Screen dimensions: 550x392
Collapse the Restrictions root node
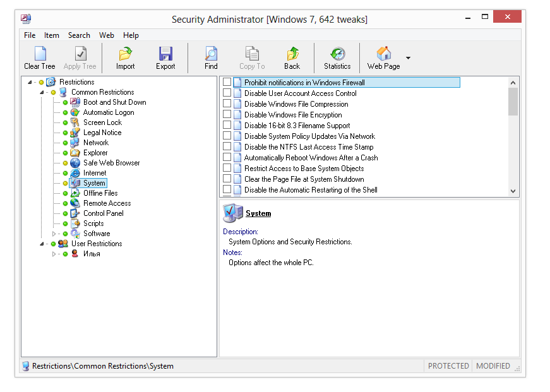[30, 83]
